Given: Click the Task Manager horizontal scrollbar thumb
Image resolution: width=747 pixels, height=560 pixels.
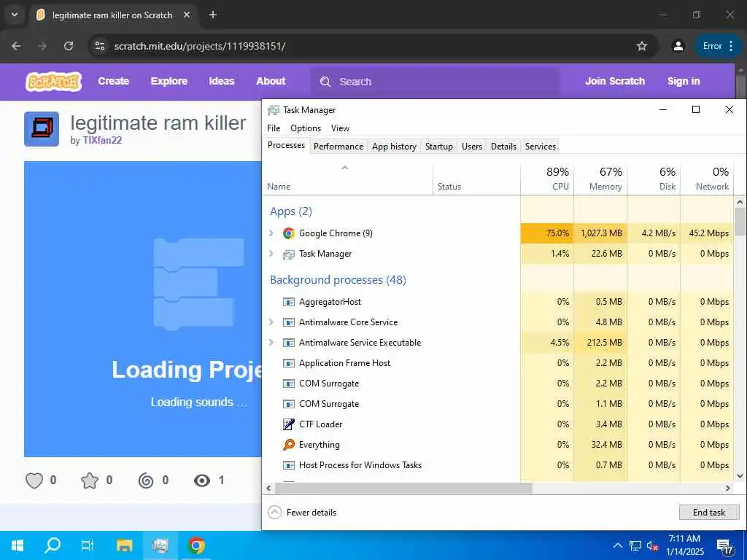Looking at the screenshot, I should [x=403, y=488].
